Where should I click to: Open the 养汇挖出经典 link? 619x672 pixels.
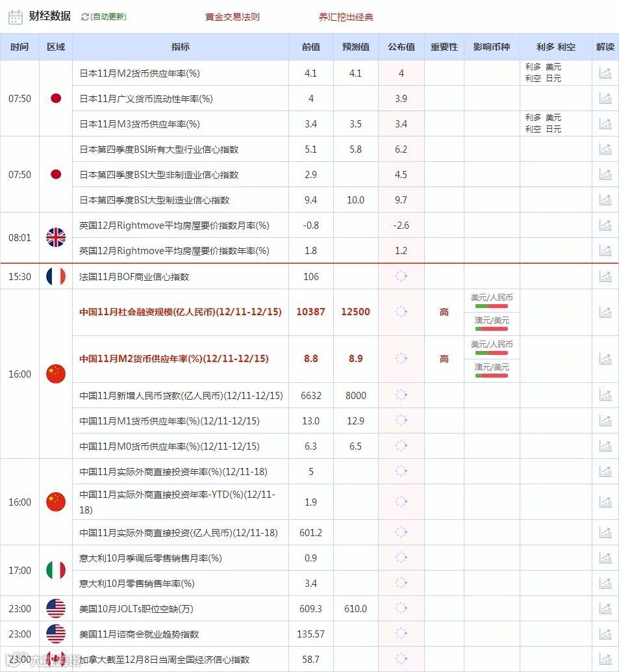346,17
